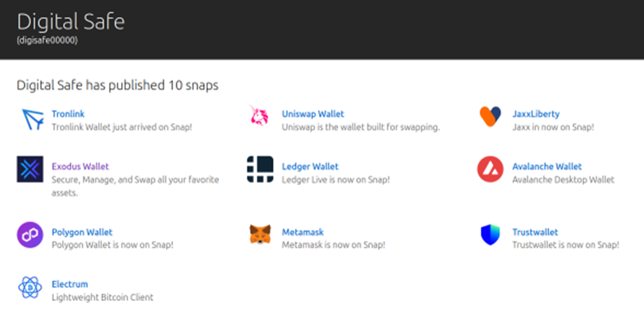644x329 pixels.
Task: Click the Ledger Wallet icon
Action: (x=260, y=169)
